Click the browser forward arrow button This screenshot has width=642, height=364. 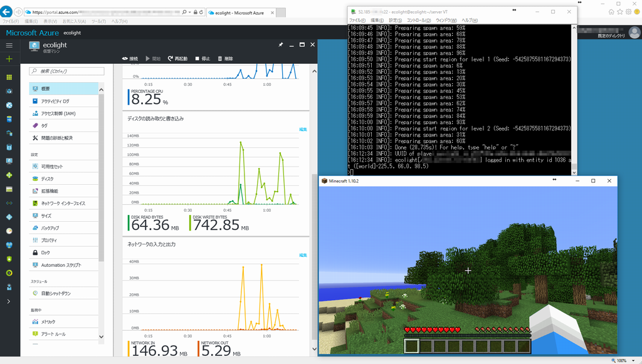[x=18, y=12]
